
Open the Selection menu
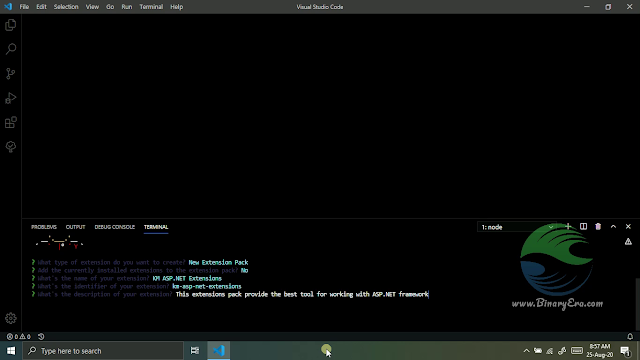66,7
